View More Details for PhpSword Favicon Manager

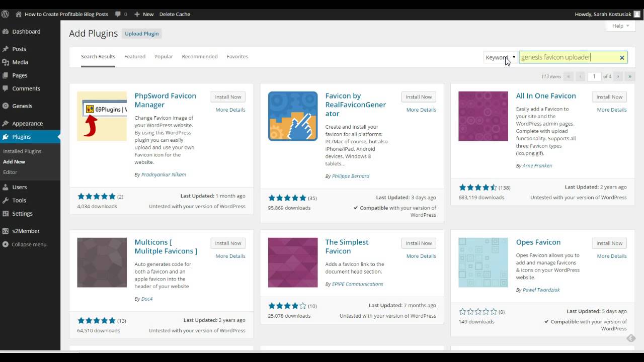coord(230,110)
